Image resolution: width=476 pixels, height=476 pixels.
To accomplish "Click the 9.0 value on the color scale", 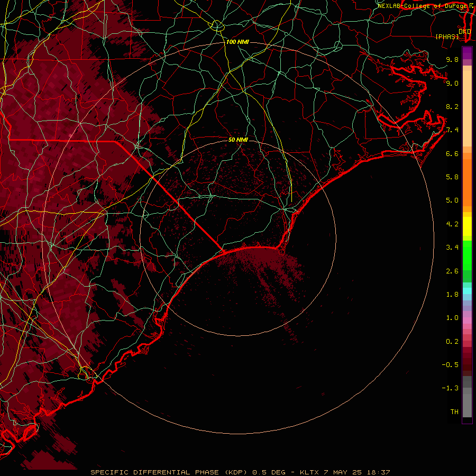I will pyautogui.click(x=452, y=83).
